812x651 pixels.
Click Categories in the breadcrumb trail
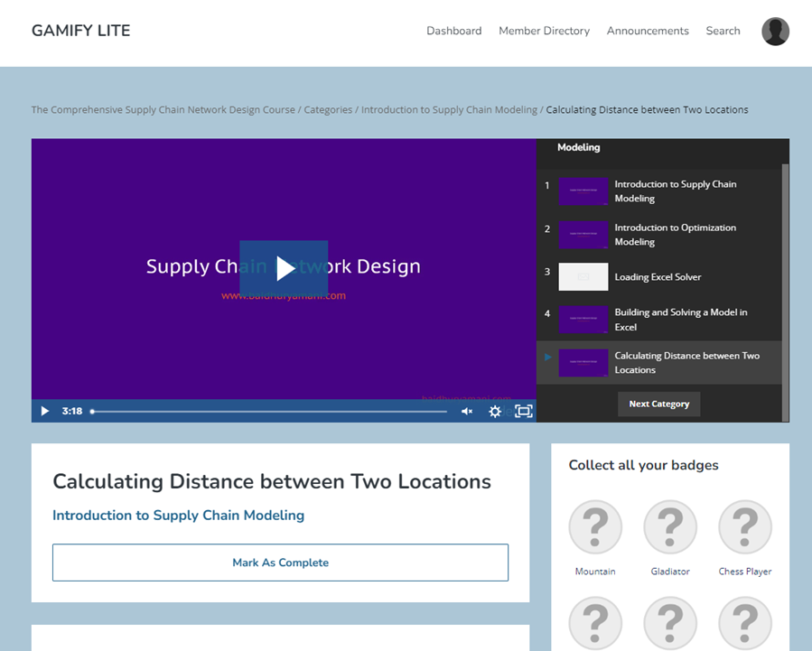point(328,110)
